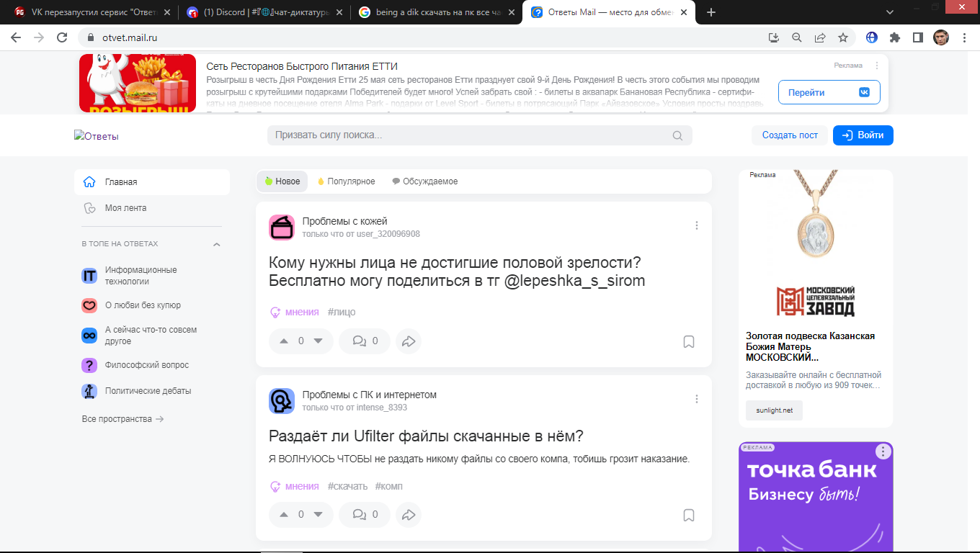The height and width of the screenshot is (553, 980).
Task: Click the Создать пост button
Action: 790,135
